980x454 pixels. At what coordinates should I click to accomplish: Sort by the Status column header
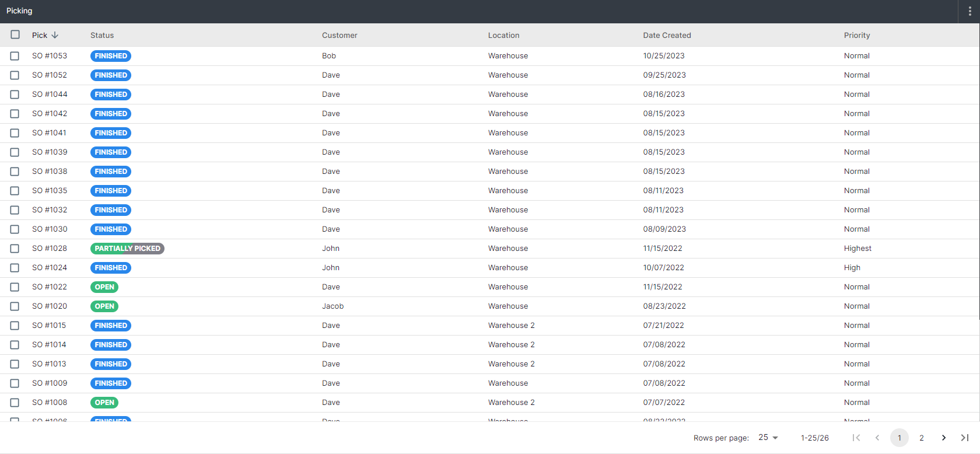click(102, 36)
